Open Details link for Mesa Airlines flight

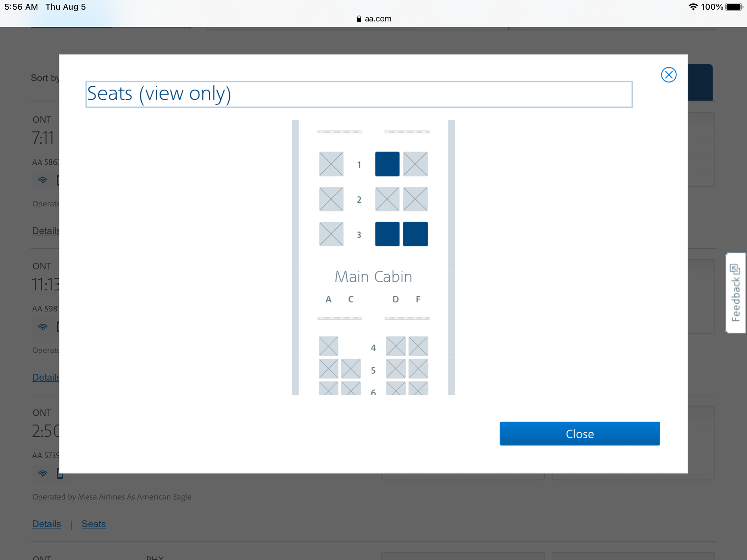[46, 524]
